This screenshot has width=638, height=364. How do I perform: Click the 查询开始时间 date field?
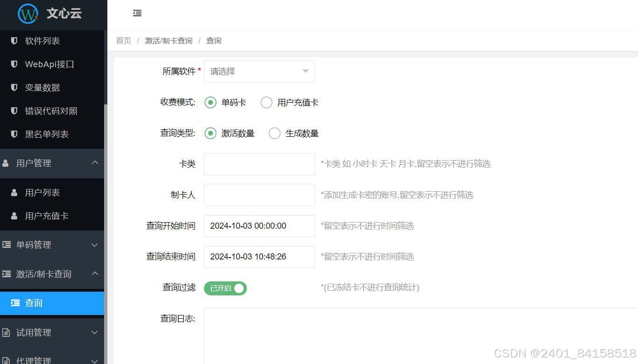(259, 226)
